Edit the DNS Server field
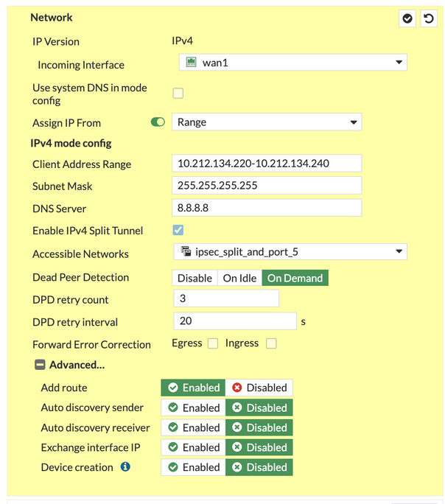The image size is (445, 504). point(267,208)
